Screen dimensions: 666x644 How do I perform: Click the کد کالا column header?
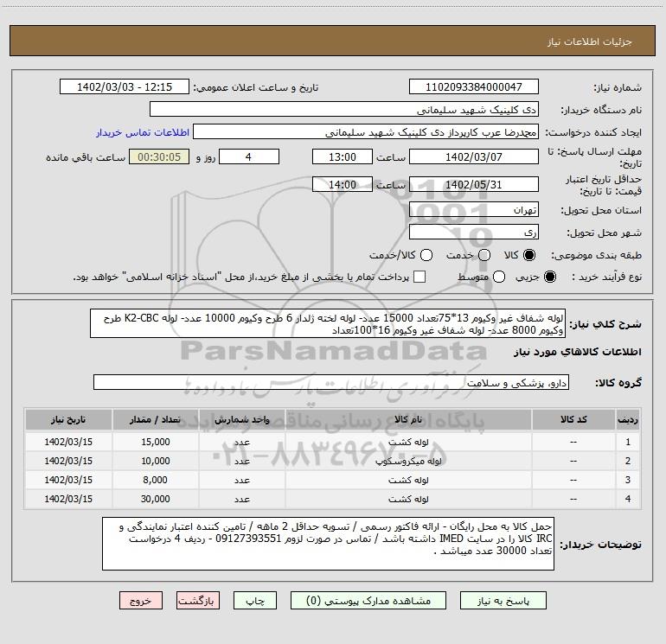(x=573, y=420)
